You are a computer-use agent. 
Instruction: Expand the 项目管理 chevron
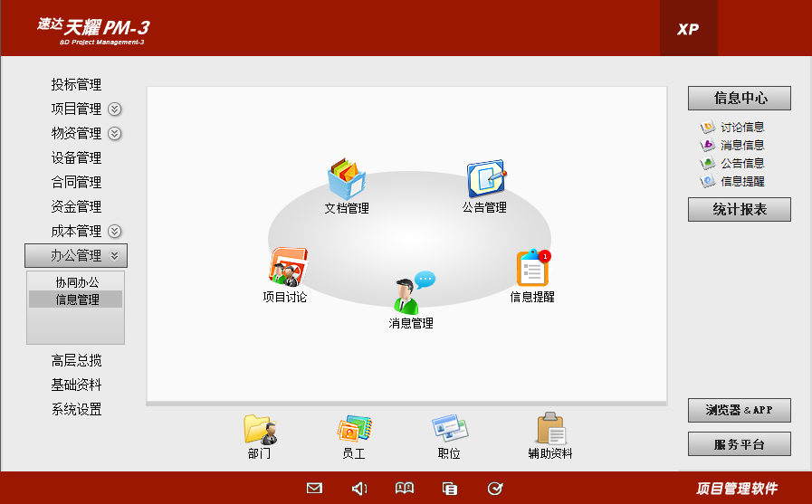click(115, 109)
